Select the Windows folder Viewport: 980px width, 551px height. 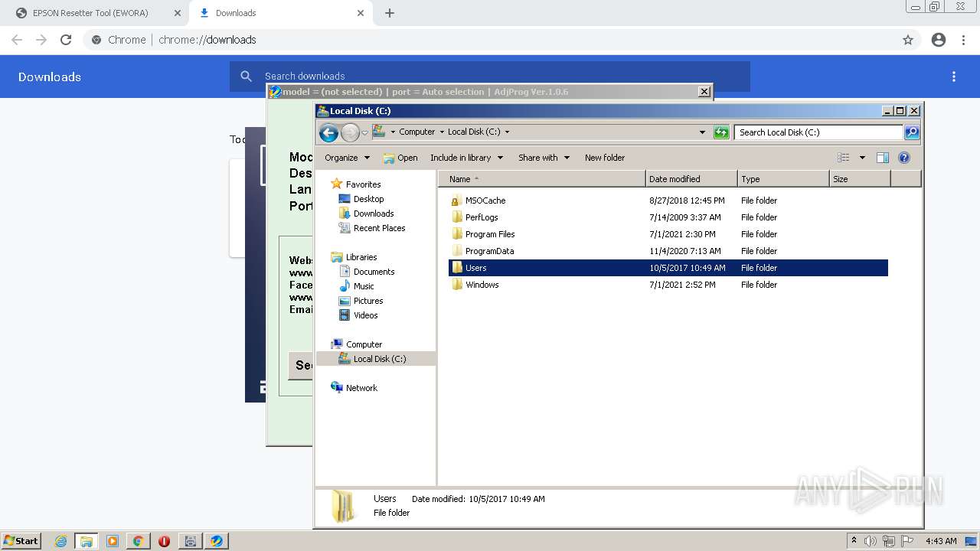482,285
